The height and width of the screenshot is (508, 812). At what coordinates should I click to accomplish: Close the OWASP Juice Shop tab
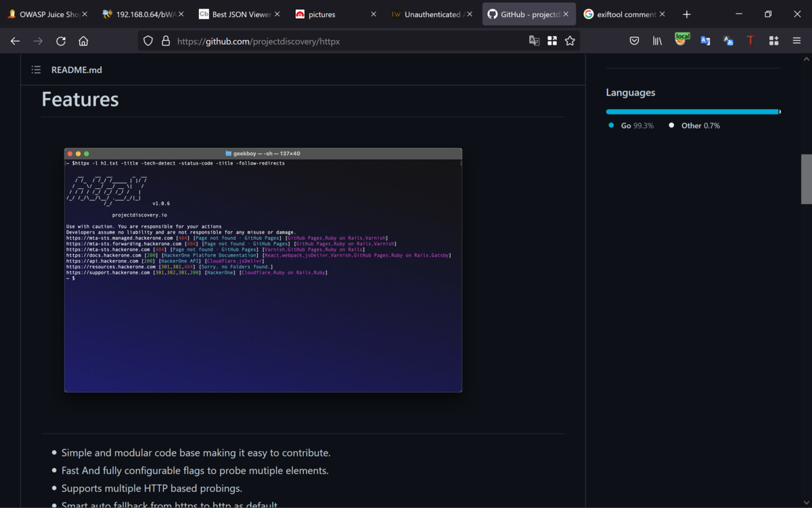click(x=85, y=14)
